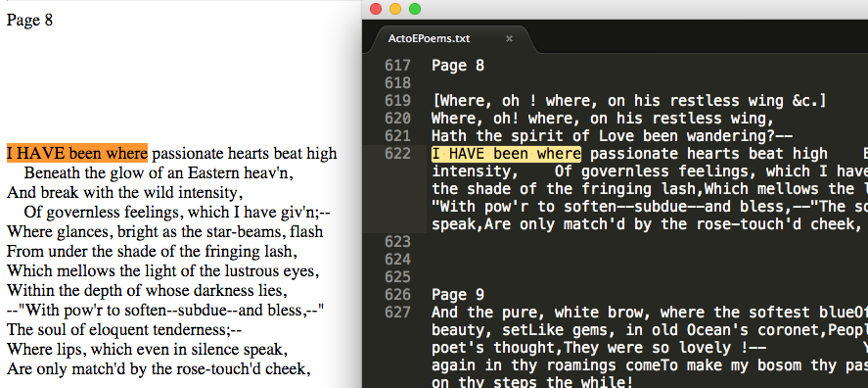Screen dimensions: 868x388
Task: Click editor line 'again in thy roamings come'
Action: [650, 365]
